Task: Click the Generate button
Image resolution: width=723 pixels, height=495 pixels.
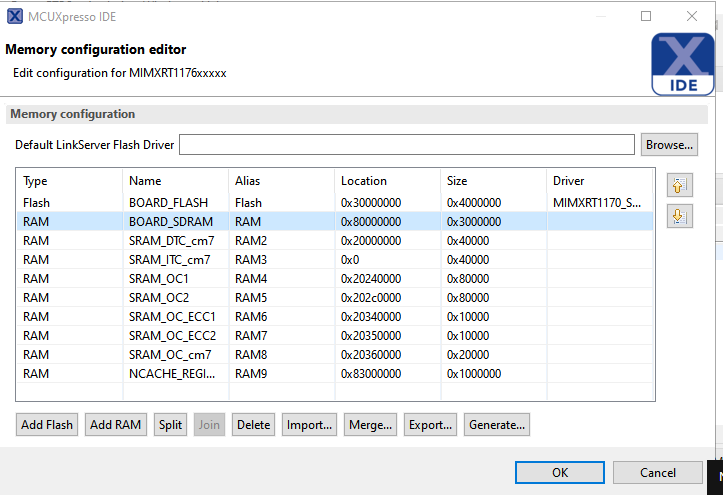Action: pyautogui.click(x=496, y=425)
